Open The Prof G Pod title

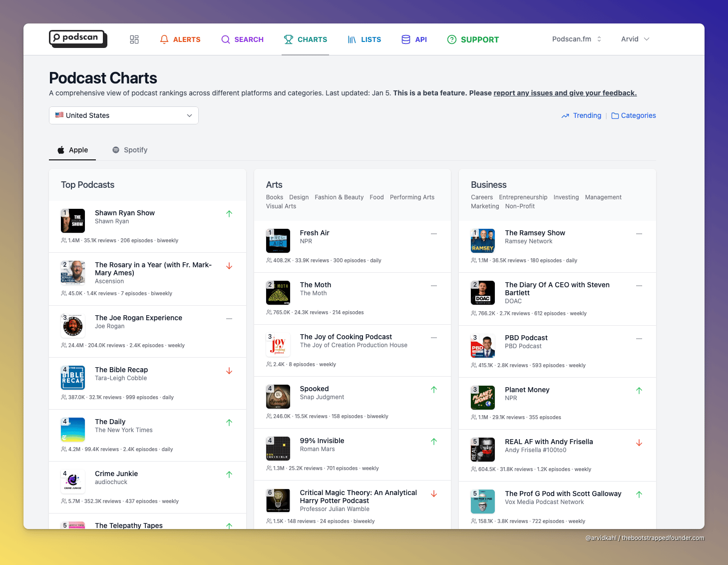pyautogui.click(x=563, y=494)
